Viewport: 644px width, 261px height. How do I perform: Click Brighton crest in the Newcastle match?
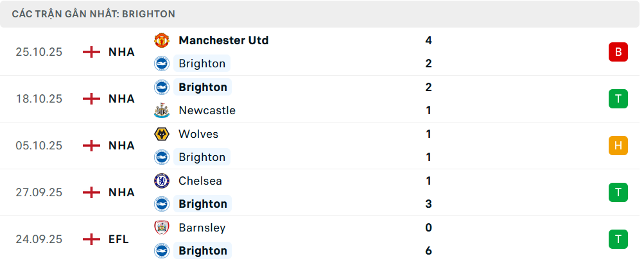tap(161, 87)
